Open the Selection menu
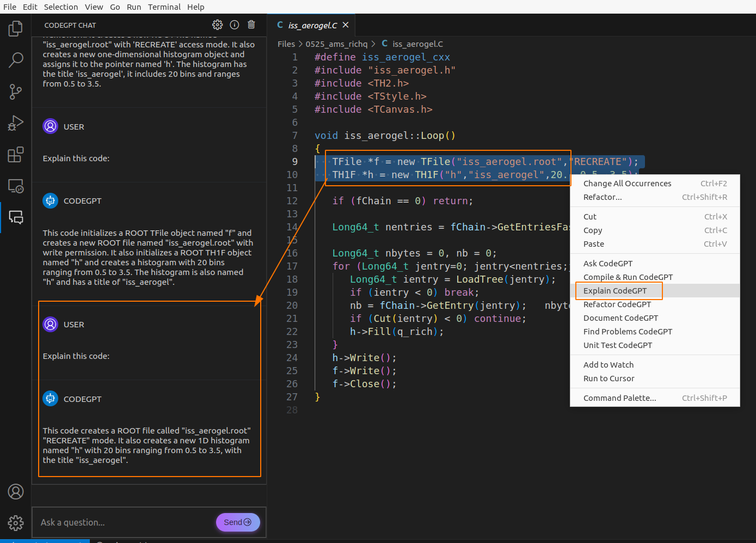 pos(61,7)
